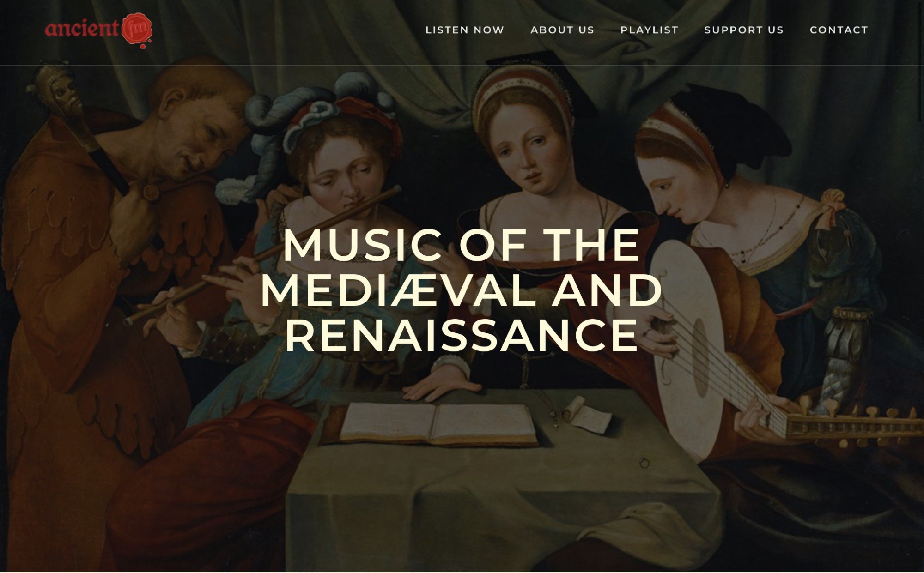Viewport: 924px width, 573px height.
Task: Select Contact in the top navigation
Action: pos(839,30)
